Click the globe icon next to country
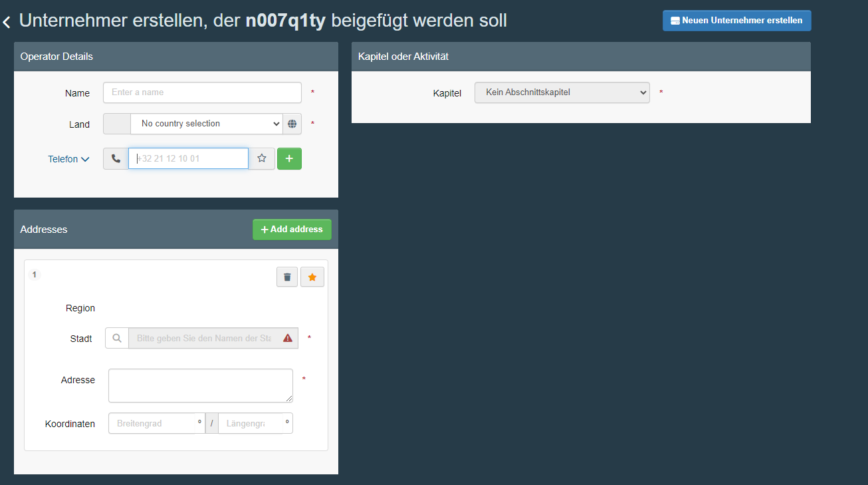 pos(292,124)
